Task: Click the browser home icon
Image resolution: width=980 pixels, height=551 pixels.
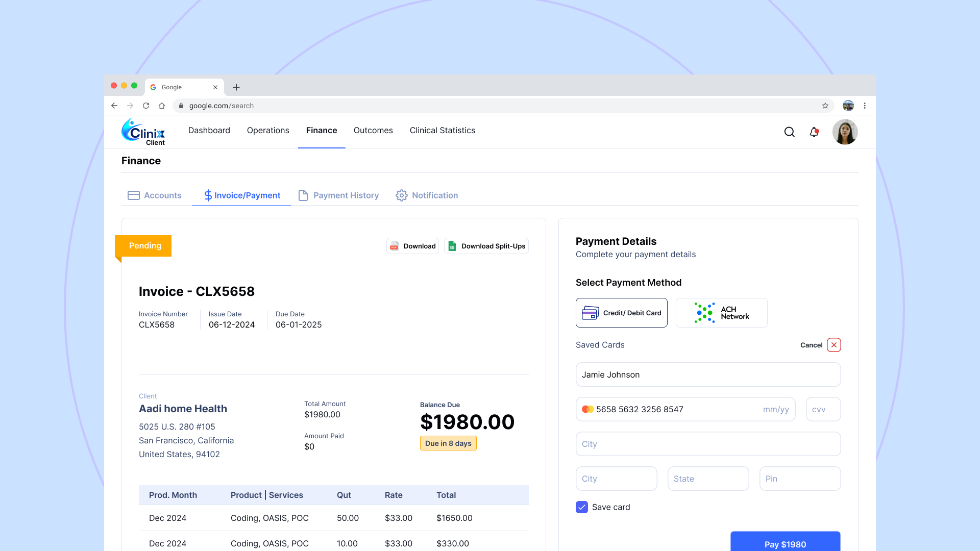Action: click(162, 106)
